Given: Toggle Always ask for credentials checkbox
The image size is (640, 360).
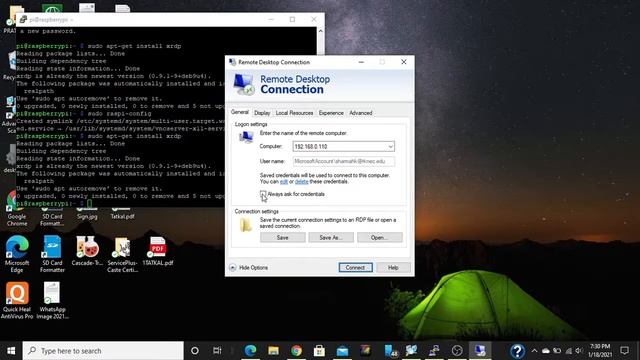Looking at the screenshot, I should [x=263, y=194].
